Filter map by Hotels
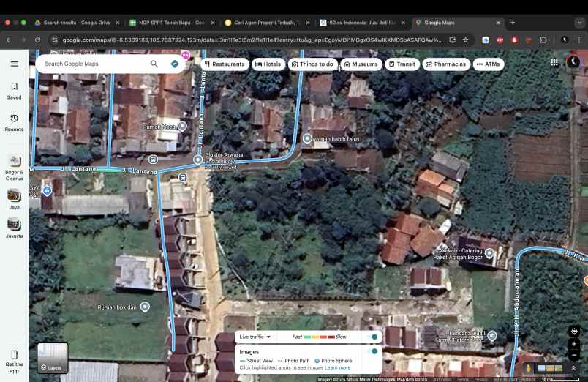Image resolution: width=588 pixels, height=382 pixels. click(268, 64)
